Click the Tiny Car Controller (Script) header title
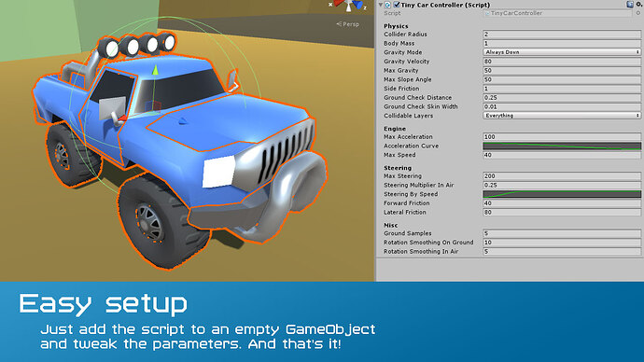This screenshot has width=644, height=362. tap(445, 5)
